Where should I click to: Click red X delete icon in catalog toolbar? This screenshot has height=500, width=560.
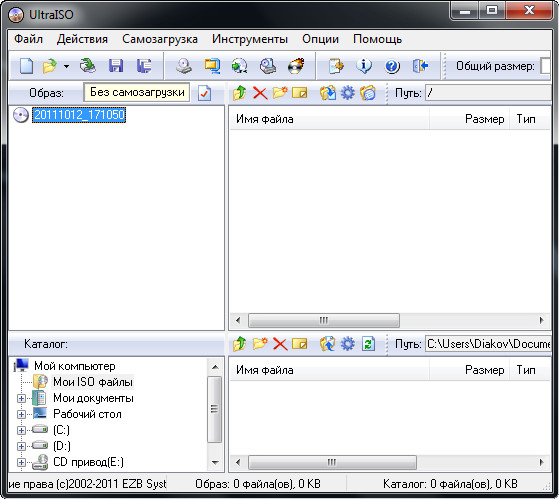pos(280,344)
